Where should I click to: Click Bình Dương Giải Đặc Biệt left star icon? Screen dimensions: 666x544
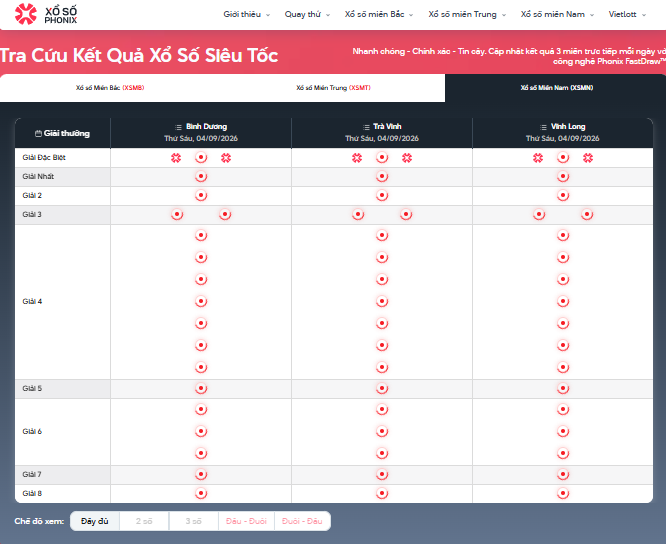176,158
